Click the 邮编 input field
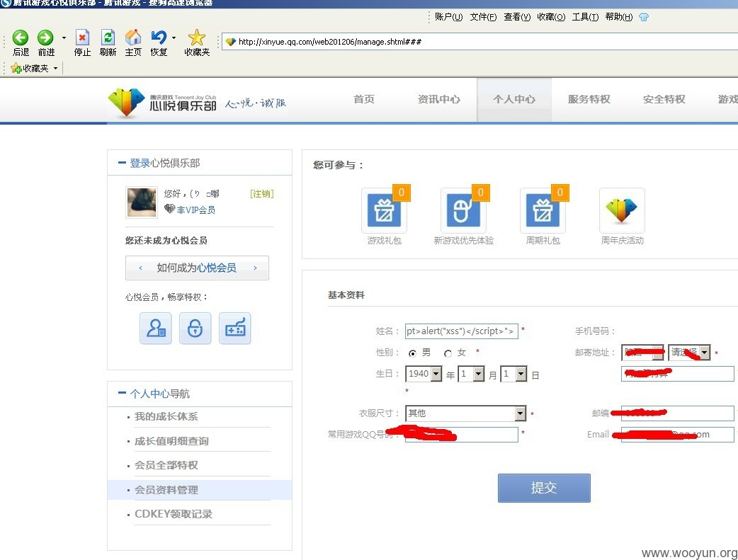 677,413
